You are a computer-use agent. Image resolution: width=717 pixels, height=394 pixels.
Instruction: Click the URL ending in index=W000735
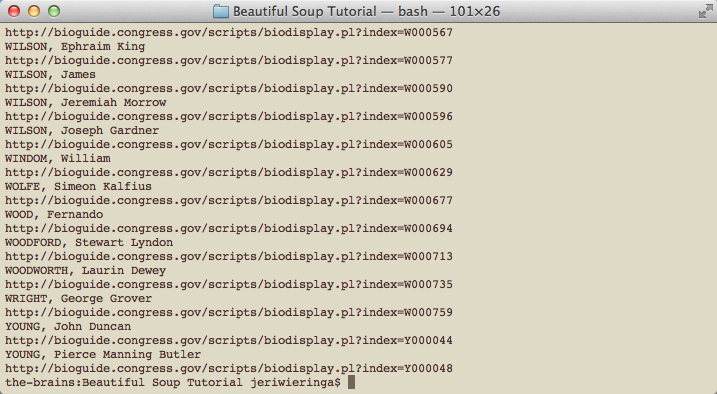229,284
